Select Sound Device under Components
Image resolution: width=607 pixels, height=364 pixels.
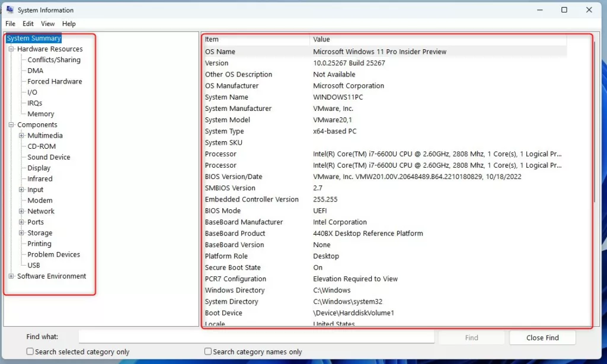coord(49,157)
